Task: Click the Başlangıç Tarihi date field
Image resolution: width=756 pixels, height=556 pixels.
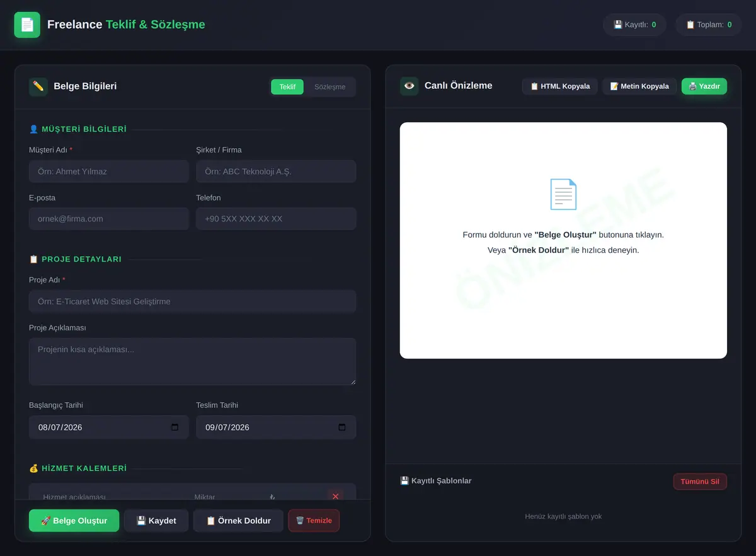Action: point(109,427)
